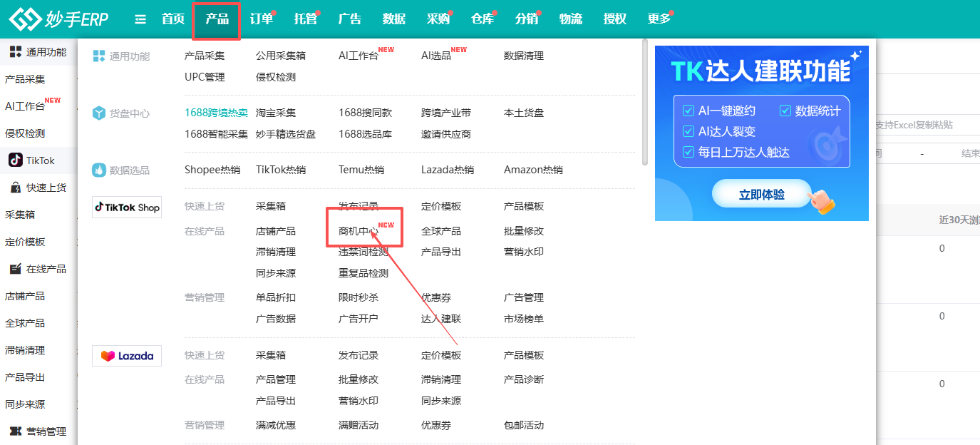Open 本土货盘 in the menu

(524, 113)
